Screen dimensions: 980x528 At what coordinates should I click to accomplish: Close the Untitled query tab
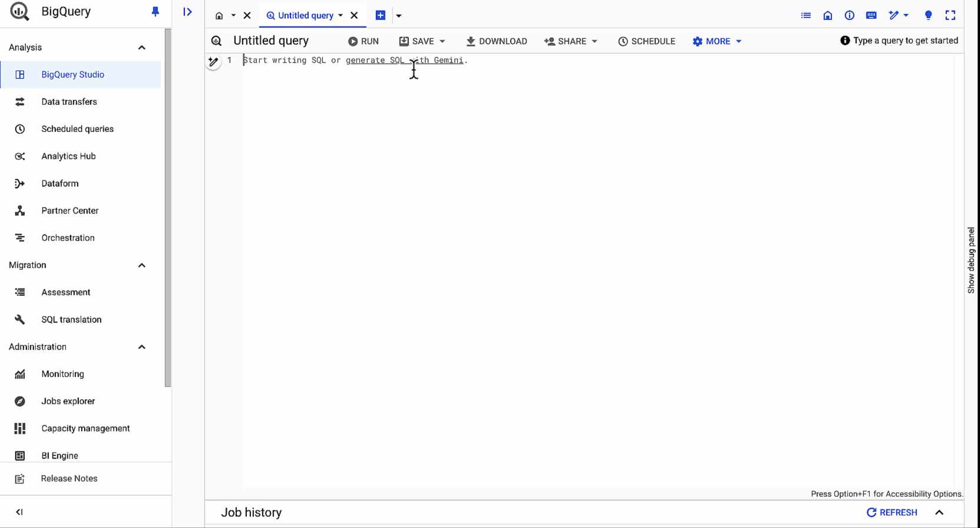pyautogui.click(x=354, y=16)
